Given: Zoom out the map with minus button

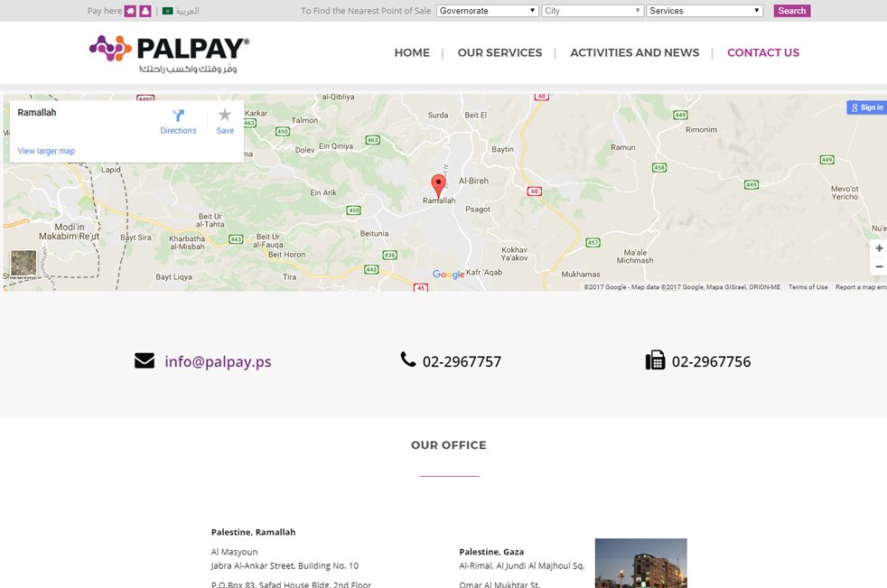Looking at the screenshot, I should click(879, 266).
